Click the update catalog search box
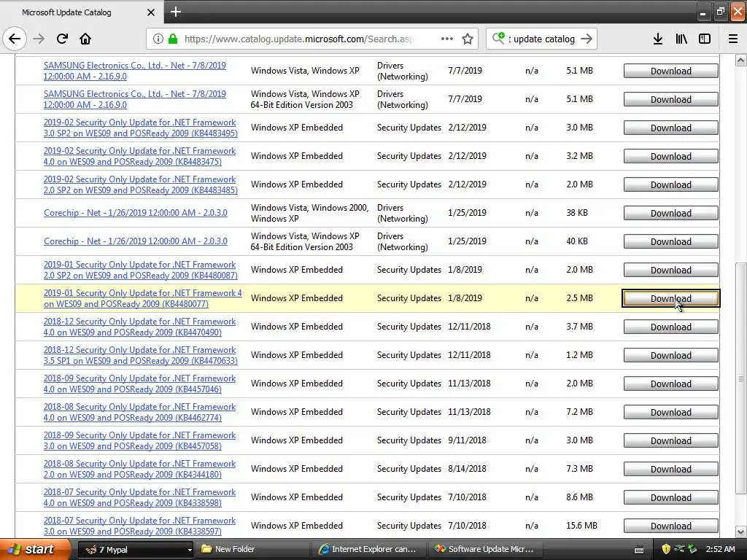The height and width of the screenshot is (560, 747). (542, 39)
